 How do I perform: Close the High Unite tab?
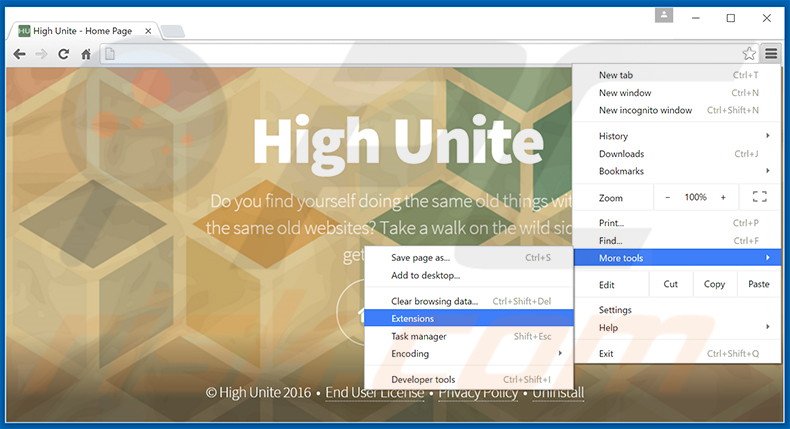tap(148, 31)
